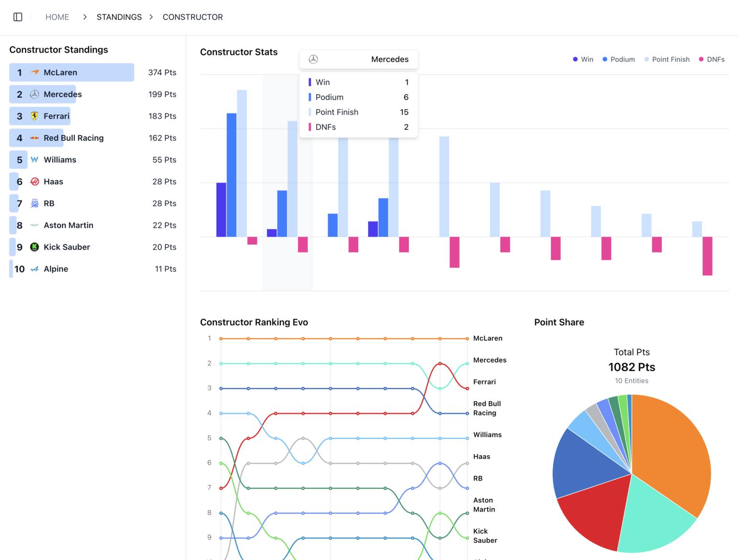Click Williams label in ranking chart
The height and width of the screenshot is (560, 738).
487,435
